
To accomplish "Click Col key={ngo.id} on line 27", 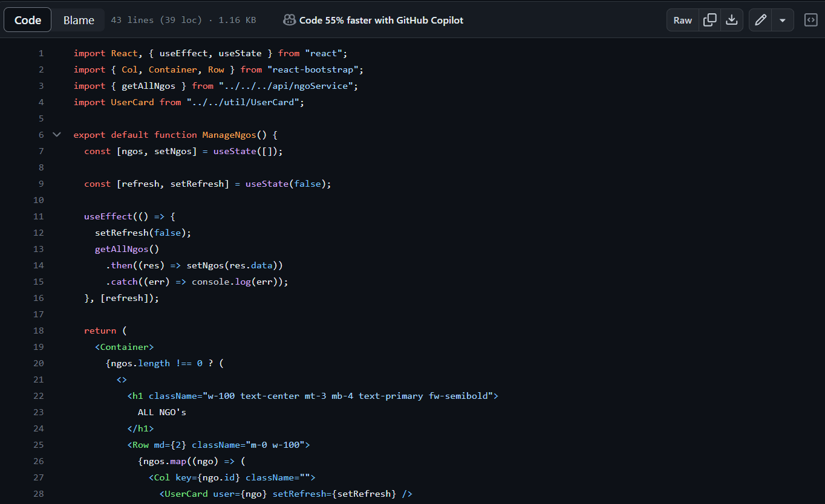I will tap(194, 477).
